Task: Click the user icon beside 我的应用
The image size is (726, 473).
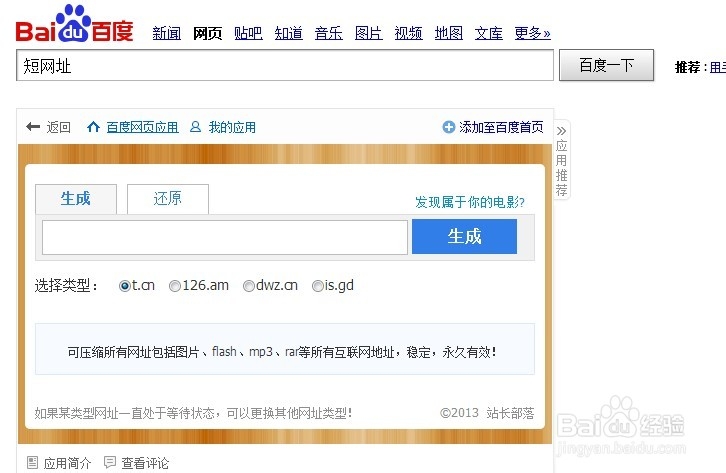Action: pyautogui.click(x=195, y=126)
